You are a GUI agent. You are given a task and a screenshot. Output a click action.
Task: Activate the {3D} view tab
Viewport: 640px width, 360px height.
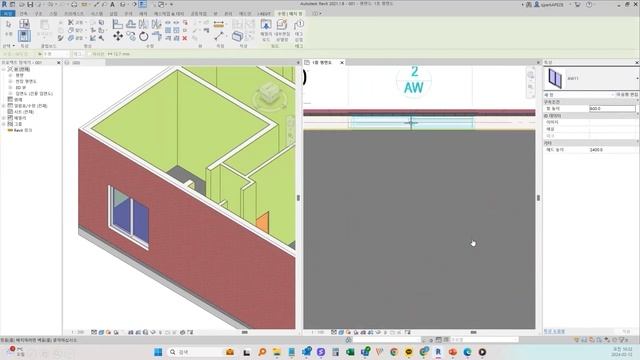pyautogui.click(x=77, y=62)
